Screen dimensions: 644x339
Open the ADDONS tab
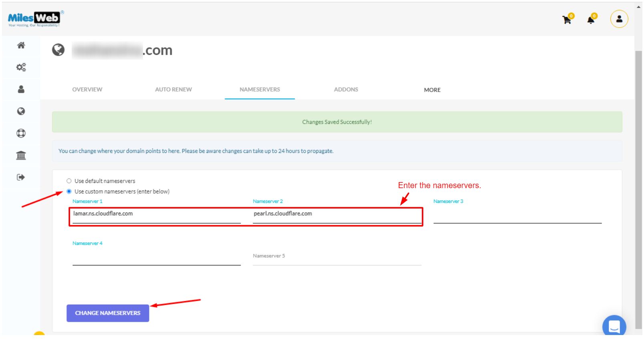coord(346,90)
